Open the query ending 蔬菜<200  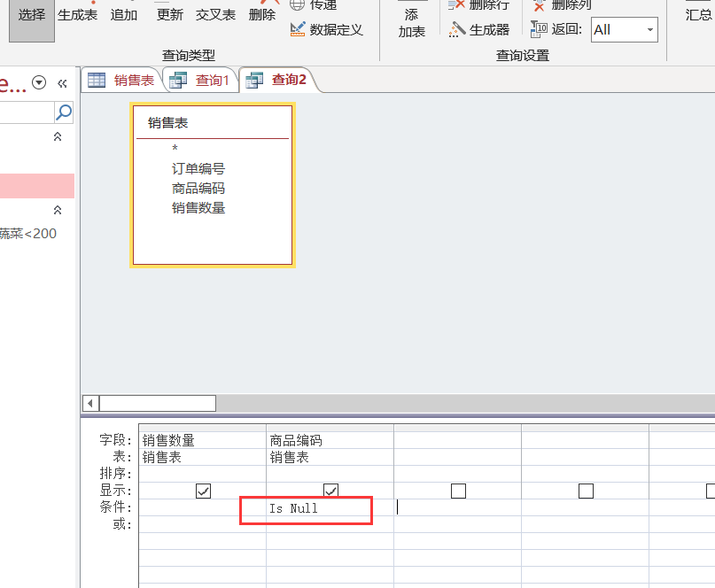click(x=28, y=234)
